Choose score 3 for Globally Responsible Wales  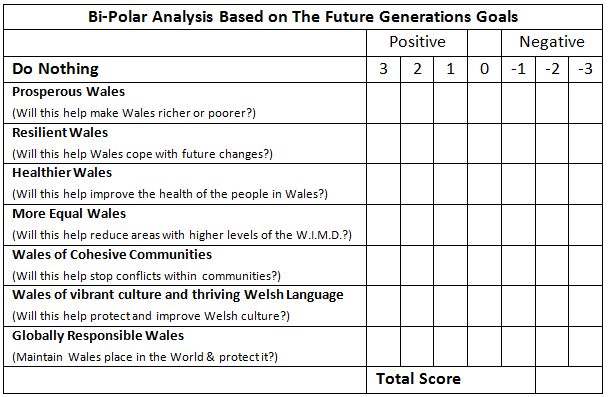tap(383, 347)
